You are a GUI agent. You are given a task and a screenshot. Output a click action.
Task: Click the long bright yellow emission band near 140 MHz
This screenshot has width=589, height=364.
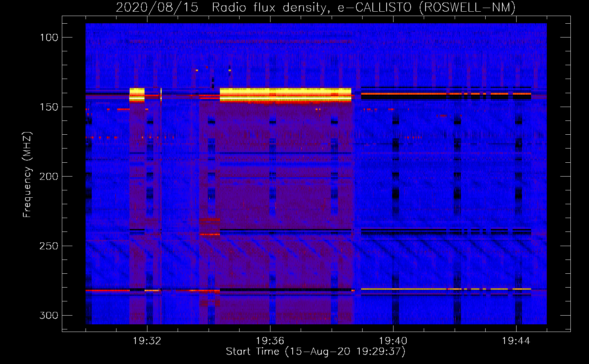(286, 95)
